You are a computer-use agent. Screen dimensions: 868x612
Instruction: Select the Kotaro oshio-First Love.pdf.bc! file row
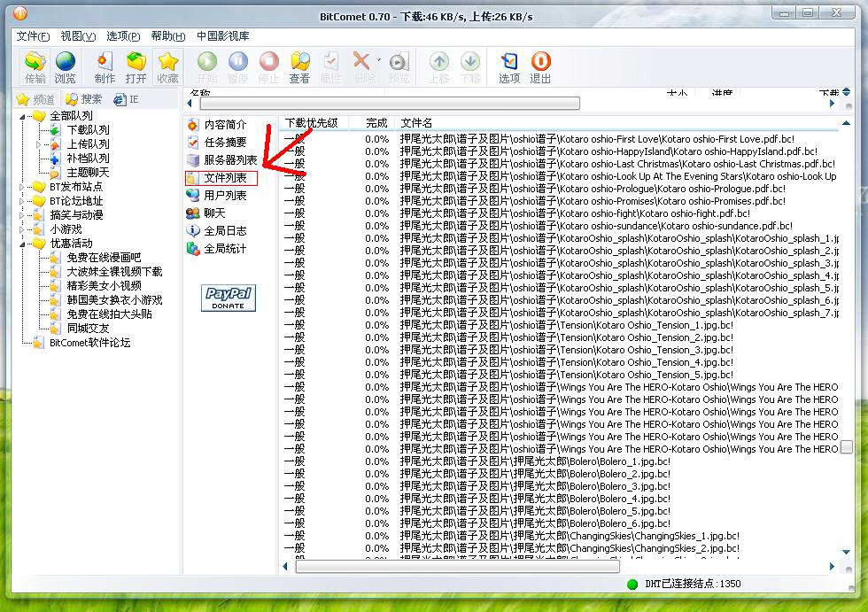click(x=560, y=139)
